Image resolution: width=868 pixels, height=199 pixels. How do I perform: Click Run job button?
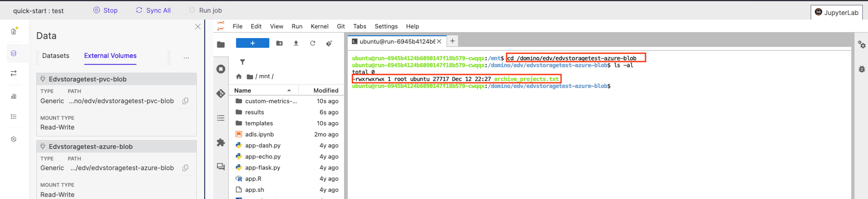click(x=205, y=10)
